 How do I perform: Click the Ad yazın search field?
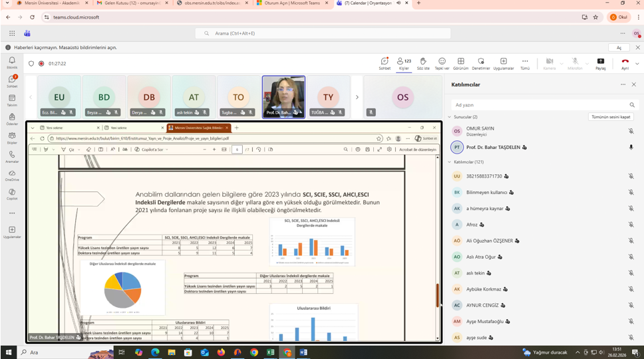[539, 105]
